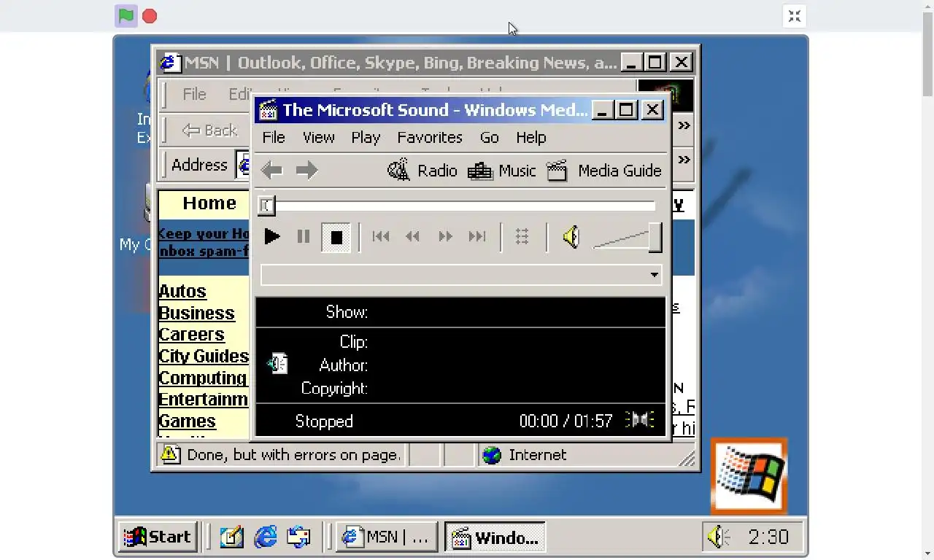
Task: Go forward with Media Player's right arrow
Action: 306,171
